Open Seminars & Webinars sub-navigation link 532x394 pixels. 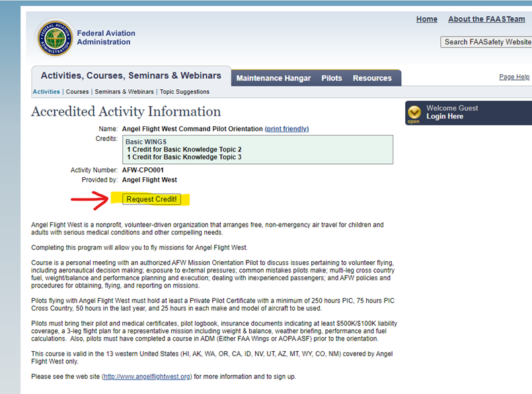pyautogui.click(x=124, y=92)
